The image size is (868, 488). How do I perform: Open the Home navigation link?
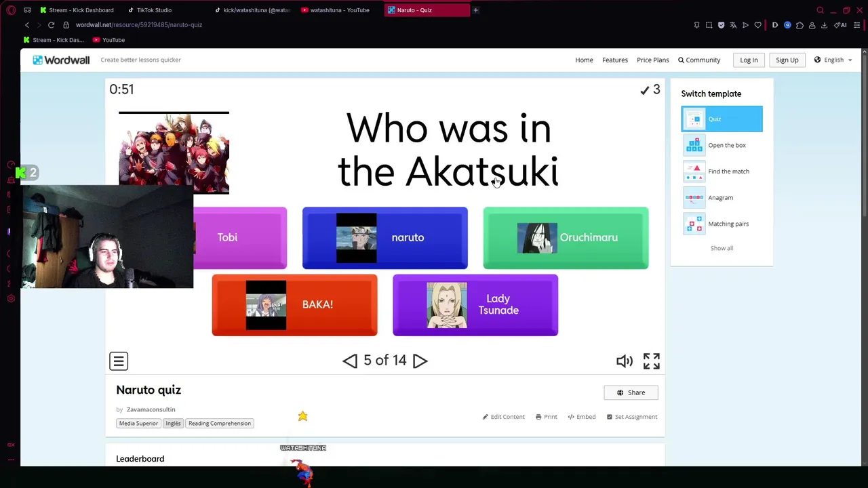(x=584, y=60)
